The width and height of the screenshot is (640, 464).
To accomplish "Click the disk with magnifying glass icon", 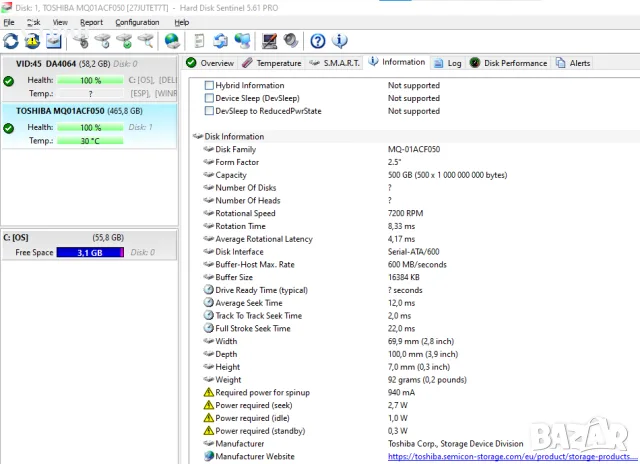I will pyautogui.click(x=146, y=41).
